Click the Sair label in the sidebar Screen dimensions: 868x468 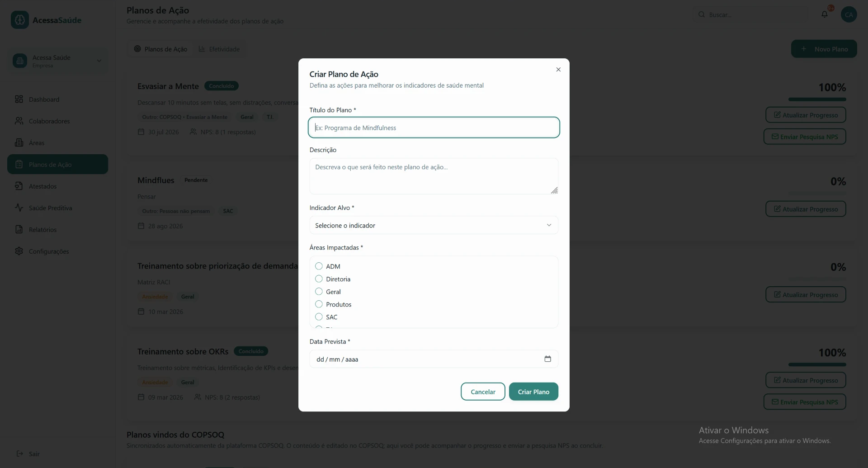point(34,454)
